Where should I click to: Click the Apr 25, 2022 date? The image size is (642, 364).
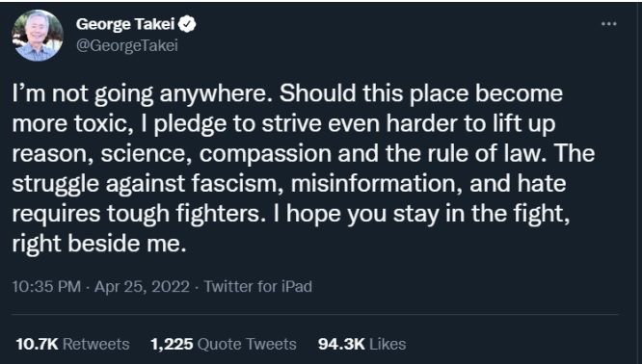[x=142, y=286]
